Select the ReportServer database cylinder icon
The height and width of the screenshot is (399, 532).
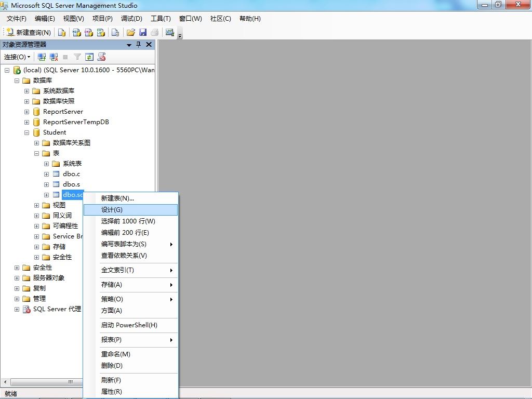[36, 112]
